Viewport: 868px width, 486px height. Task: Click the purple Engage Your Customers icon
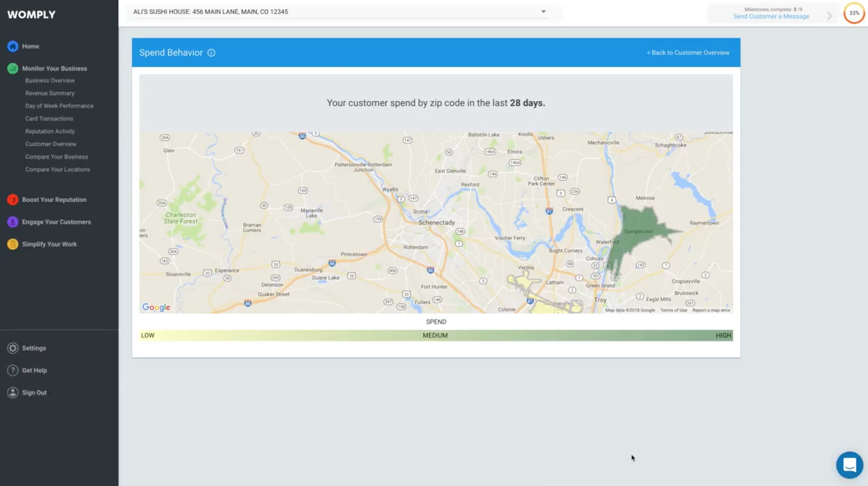coord(13,222)
